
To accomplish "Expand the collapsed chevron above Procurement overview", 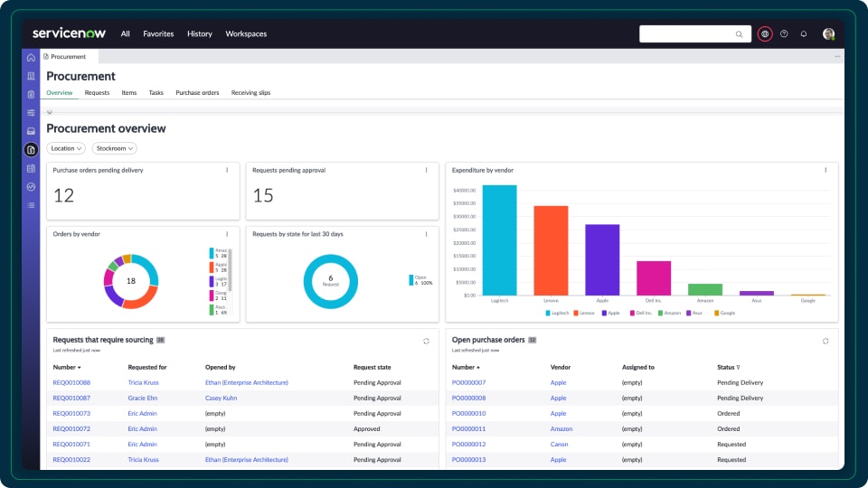I will [50, 112].
